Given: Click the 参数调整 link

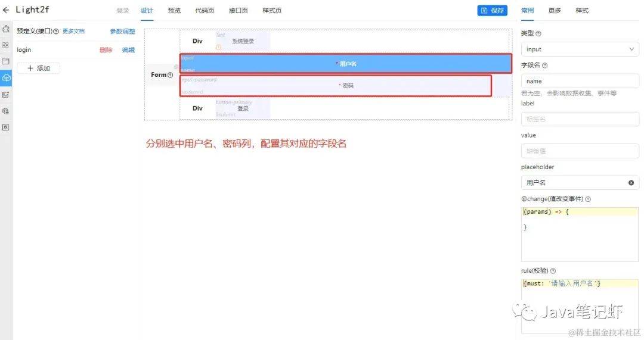Looking at the screenshot, I should [x=122, y=31].
